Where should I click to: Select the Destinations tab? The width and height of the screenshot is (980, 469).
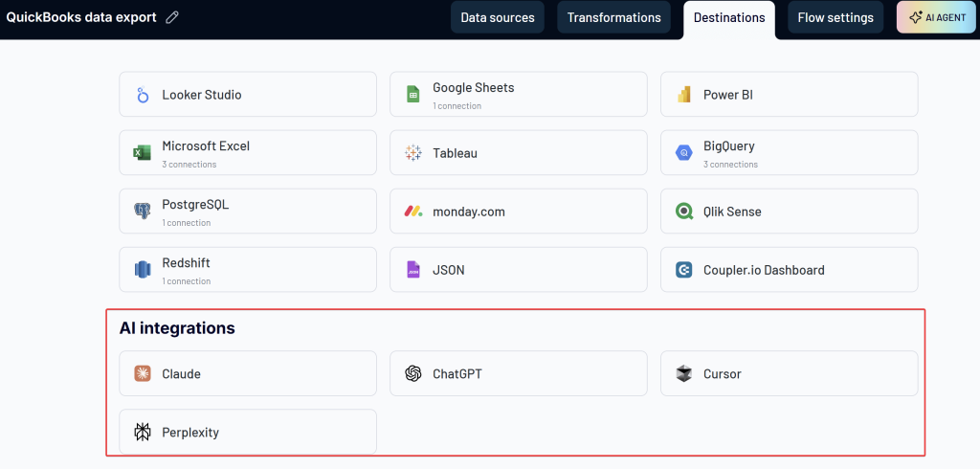pos(729,17)
